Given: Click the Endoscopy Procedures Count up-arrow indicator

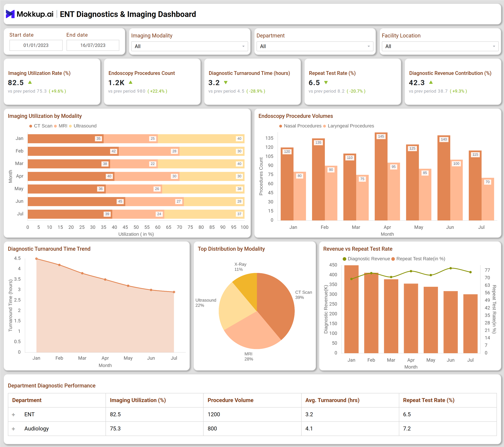Looking at the screenshot, I should coord(131,82).
